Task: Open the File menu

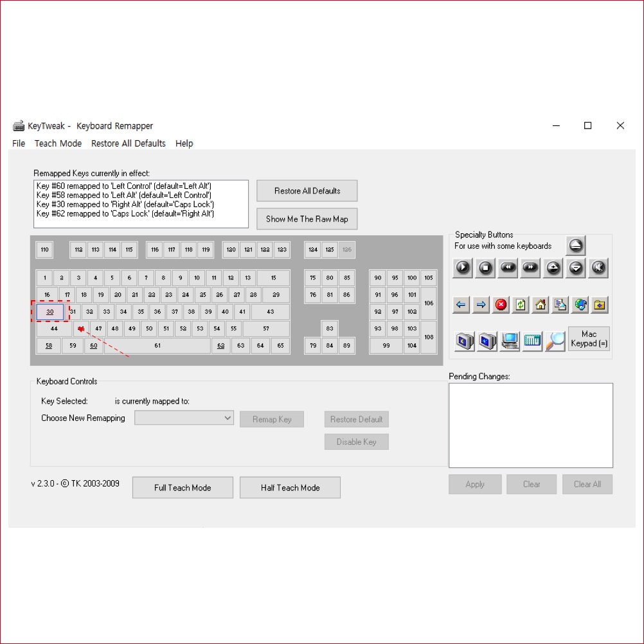Action: [19, 143]
